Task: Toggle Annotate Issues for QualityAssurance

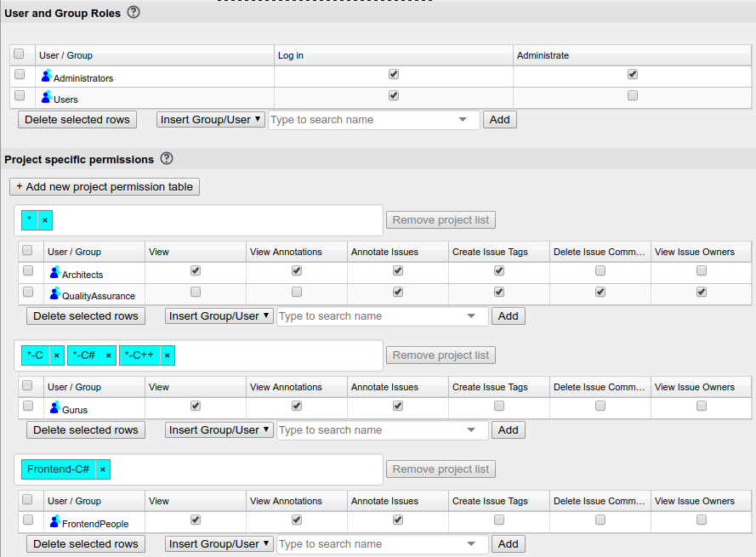Action: [398, 292]
